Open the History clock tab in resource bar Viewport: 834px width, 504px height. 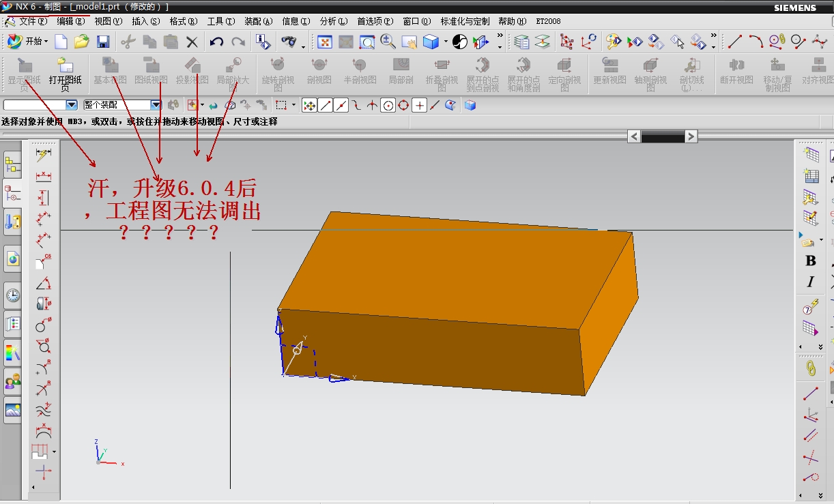[12, 295]
